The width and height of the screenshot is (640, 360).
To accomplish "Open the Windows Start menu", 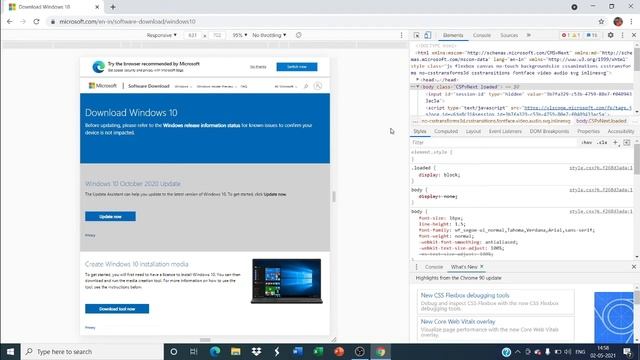I will tap(10, 351).
